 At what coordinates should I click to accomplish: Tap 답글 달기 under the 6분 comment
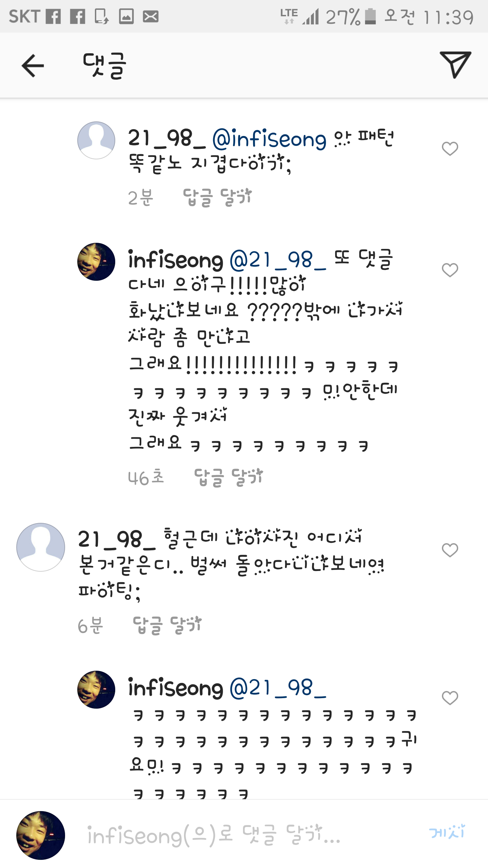click(x=167, y=625)
